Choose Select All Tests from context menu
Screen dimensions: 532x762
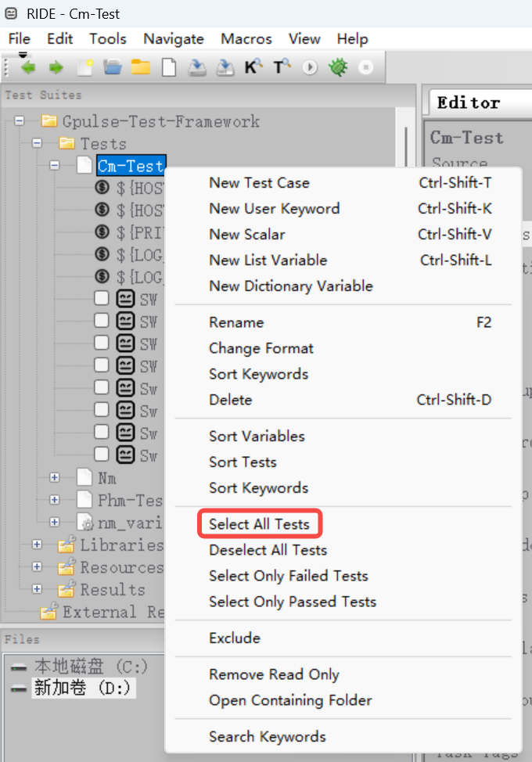pyautogui.click(x=259, y=524)
